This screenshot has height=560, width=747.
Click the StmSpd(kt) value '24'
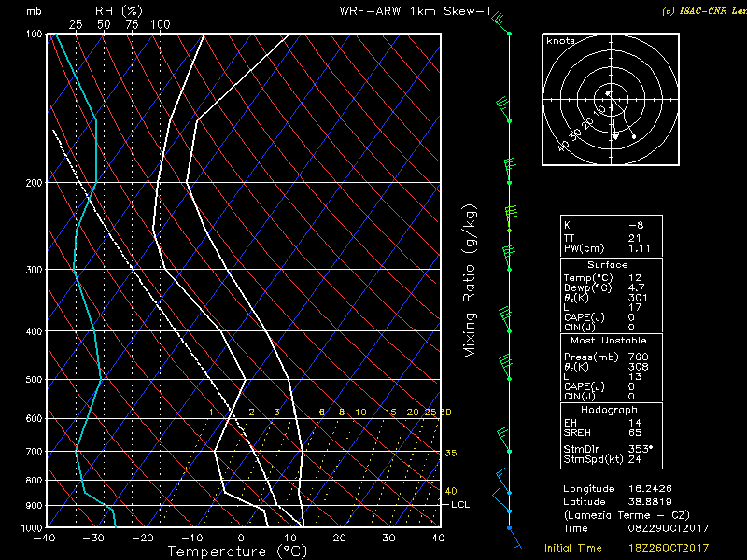click(x=635, y=459)
